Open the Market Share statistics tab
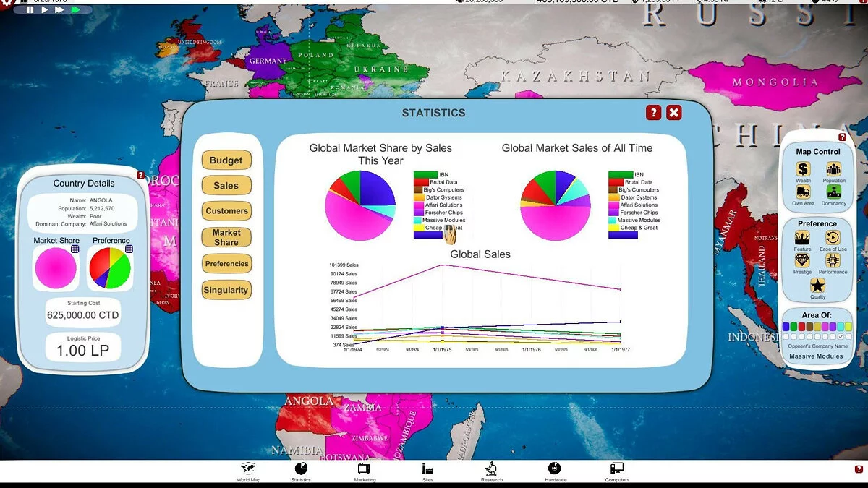This screenshot has height=488, width=868. [x=226, y=237]
